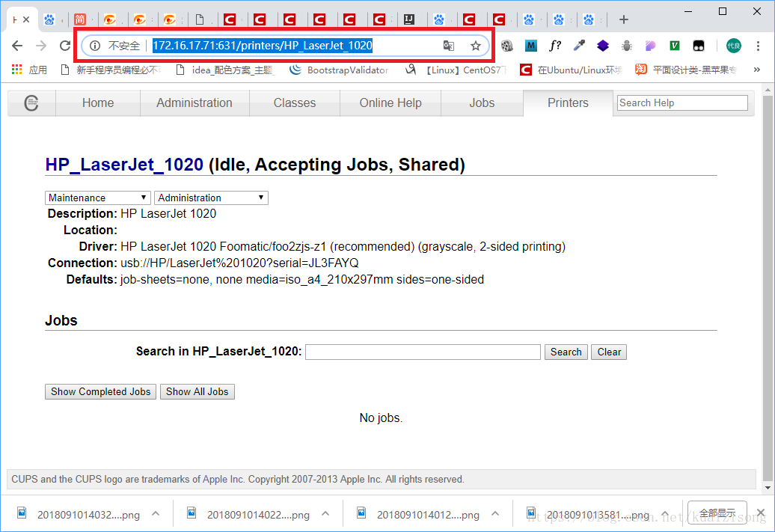Switch to the 简 red icon tab
This screenshot has width=775, height=532.
tap(79, 19)
